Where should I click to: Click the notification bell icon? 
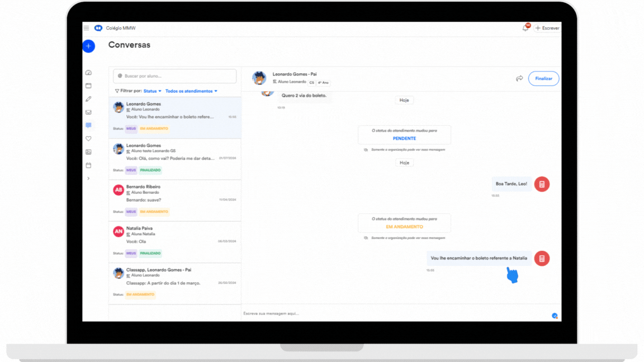525,28
